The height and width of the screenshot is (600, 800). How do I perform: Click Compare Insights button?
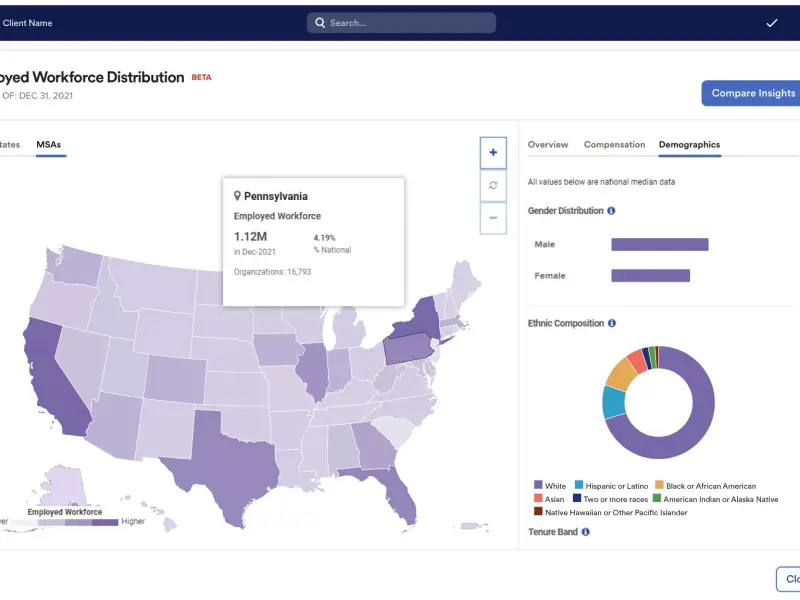(751, 93)
